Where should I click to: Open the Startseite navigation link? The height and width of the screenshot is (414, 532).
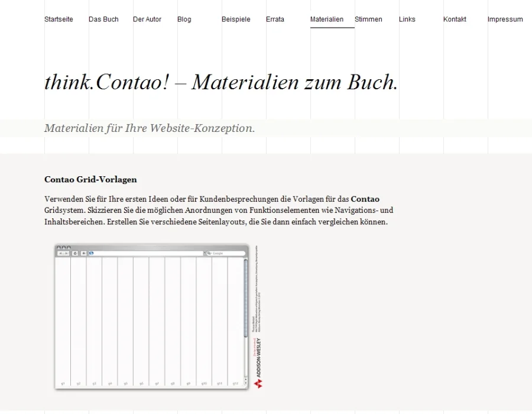pyautogui.click(x=59, y=20)
